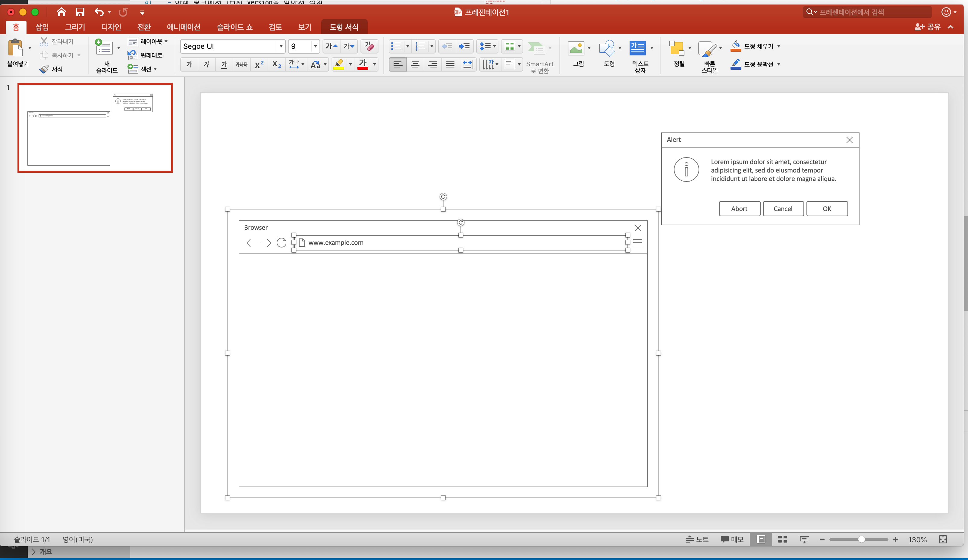Switch to the 애니메이션 tab
Screen dimensions: 968x560
[184, 27]
